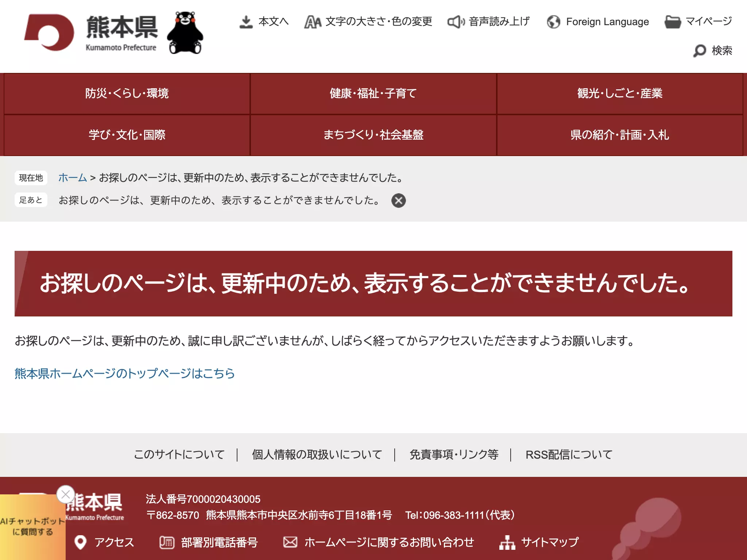This screenshot has height=560, width=747.
Task: Open アクセス footer link
Action: point(115,542)
